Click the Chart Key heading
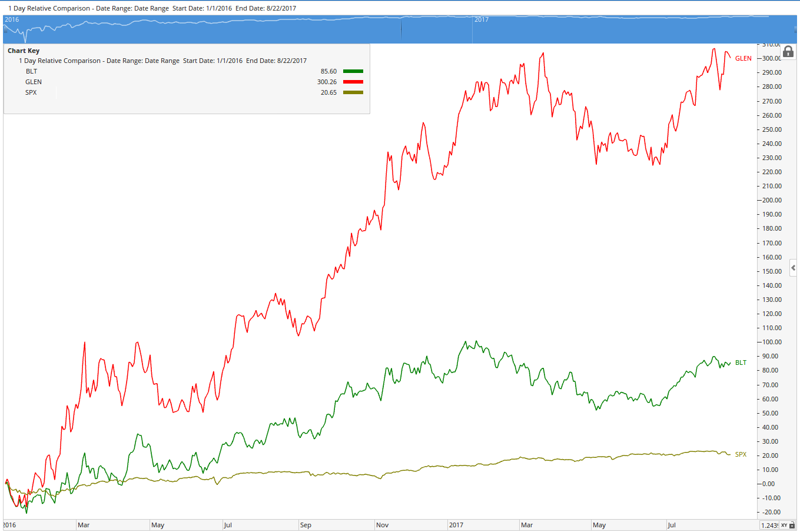 (x=24, y=51)
